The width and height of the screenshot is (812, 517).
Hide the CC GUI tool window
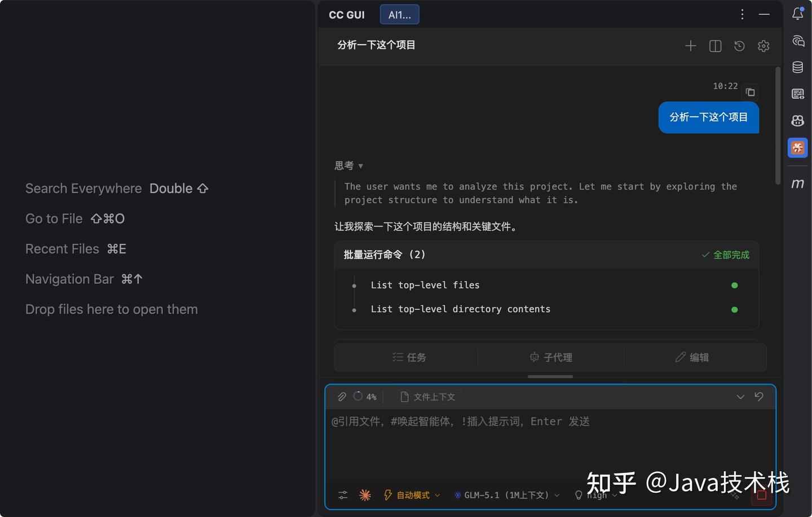pyautogui.click(x=764, y=15)
